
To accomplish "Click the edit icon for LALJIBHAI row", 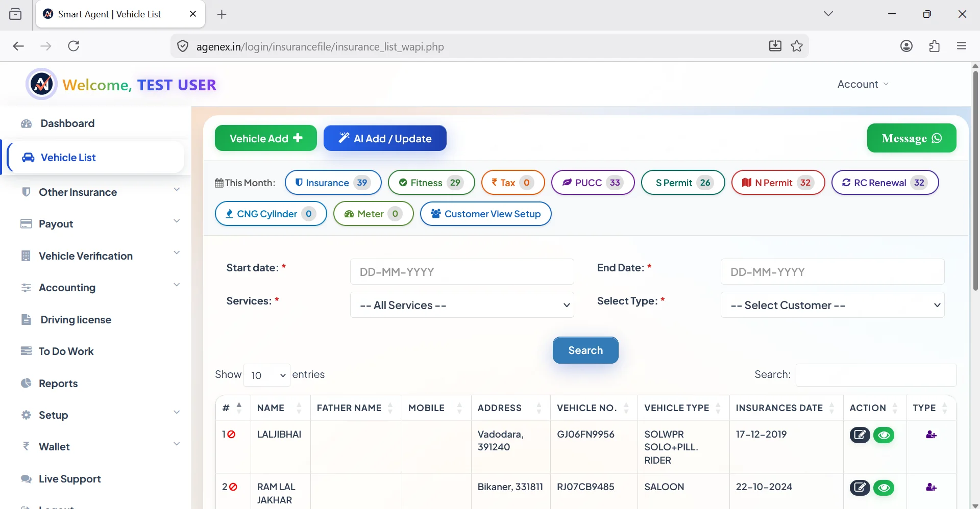I will tap(860, 435).
